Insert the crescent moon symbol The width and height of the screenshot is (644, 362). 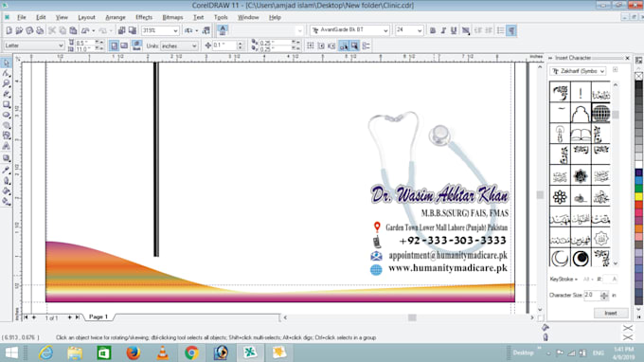coord(560,258)
